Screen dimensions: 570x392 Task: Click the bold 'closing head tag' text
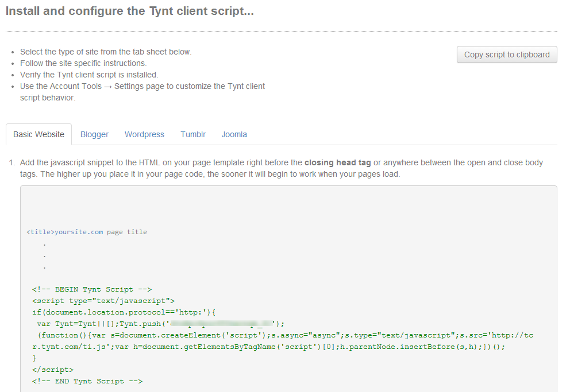[x=338, y=162]
